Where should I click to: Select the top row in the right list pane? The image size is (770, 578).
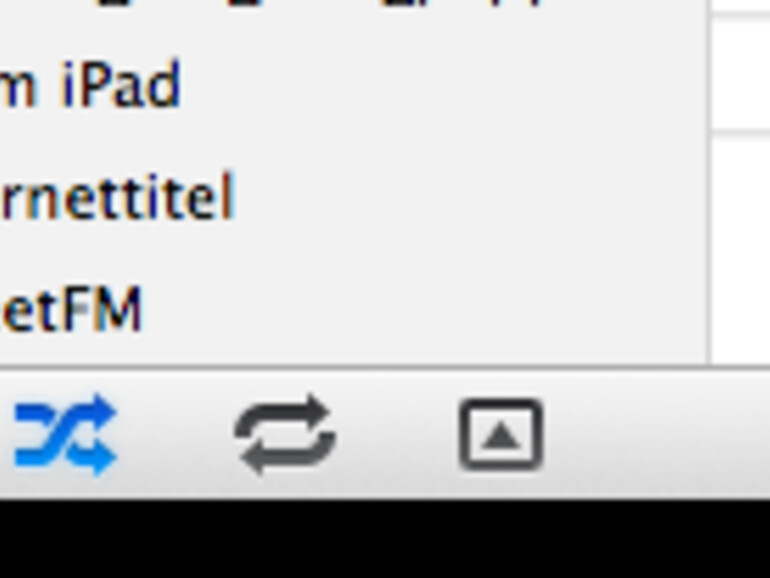coord(742,6)
